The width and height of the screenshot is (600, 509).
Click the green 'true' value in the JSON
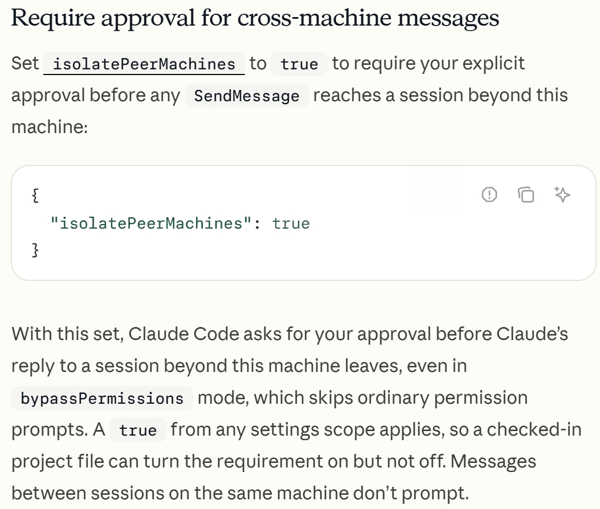(x=291, y=223)
